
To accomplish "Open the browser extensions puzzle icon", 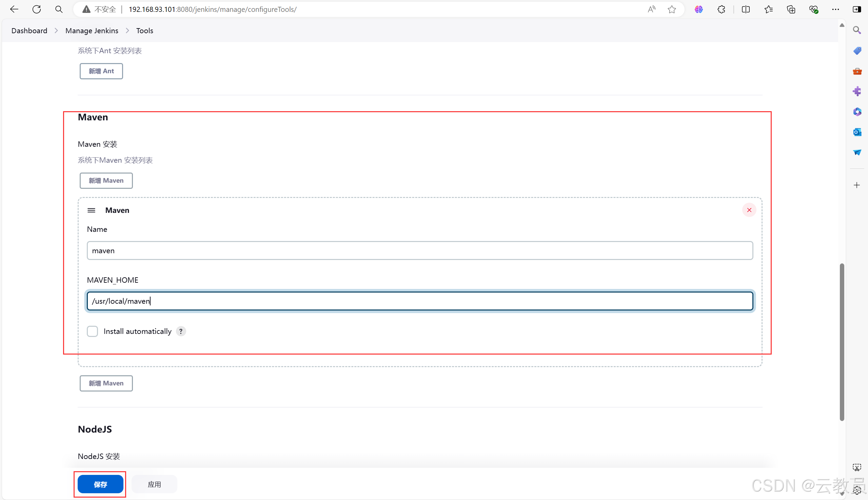I will pyautogui.click(x=721, y=9).
